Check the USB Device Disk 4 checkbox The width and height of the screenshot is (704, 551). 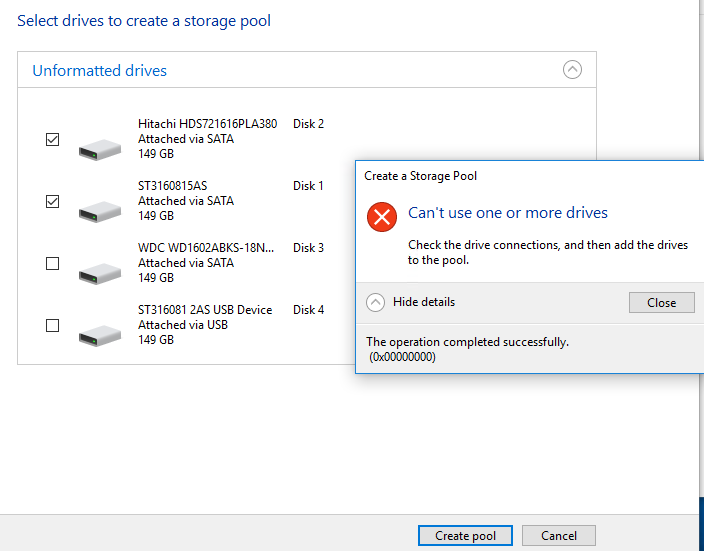point(53,325)
